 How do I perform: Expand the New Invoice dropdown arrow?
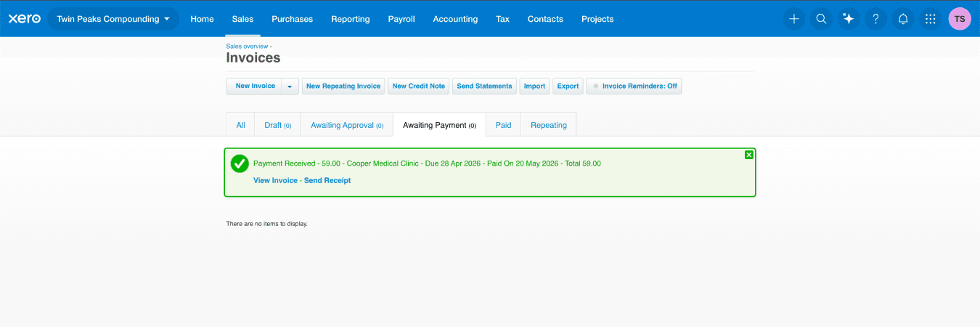pos(290,86)
